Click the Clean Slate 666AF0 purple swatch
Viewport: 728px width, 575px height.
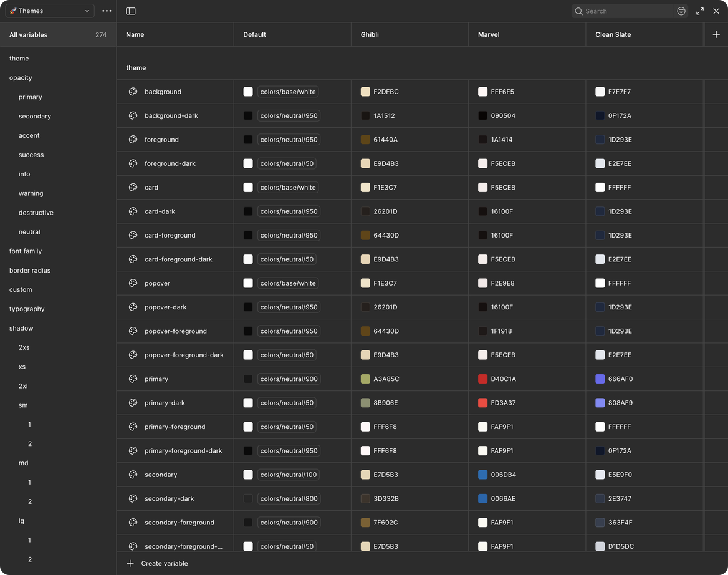pos(600,379)
